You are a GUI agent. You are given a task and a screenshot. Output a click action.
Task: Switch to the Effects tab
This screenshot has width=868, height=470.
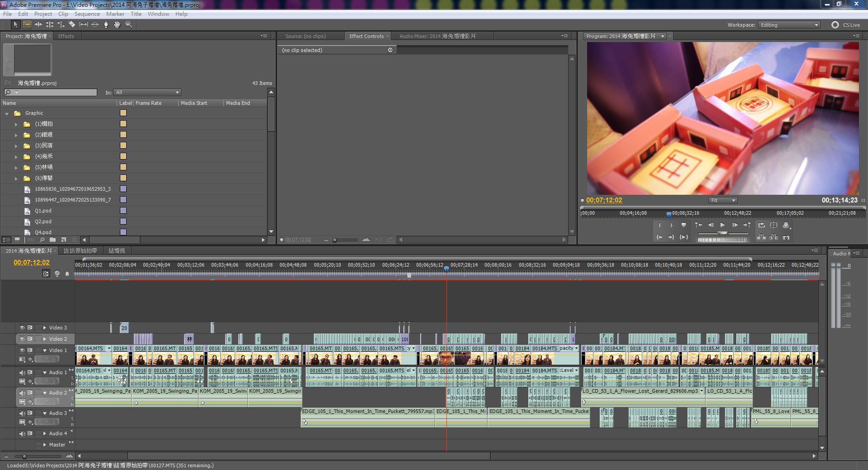[x=66, y=36]
